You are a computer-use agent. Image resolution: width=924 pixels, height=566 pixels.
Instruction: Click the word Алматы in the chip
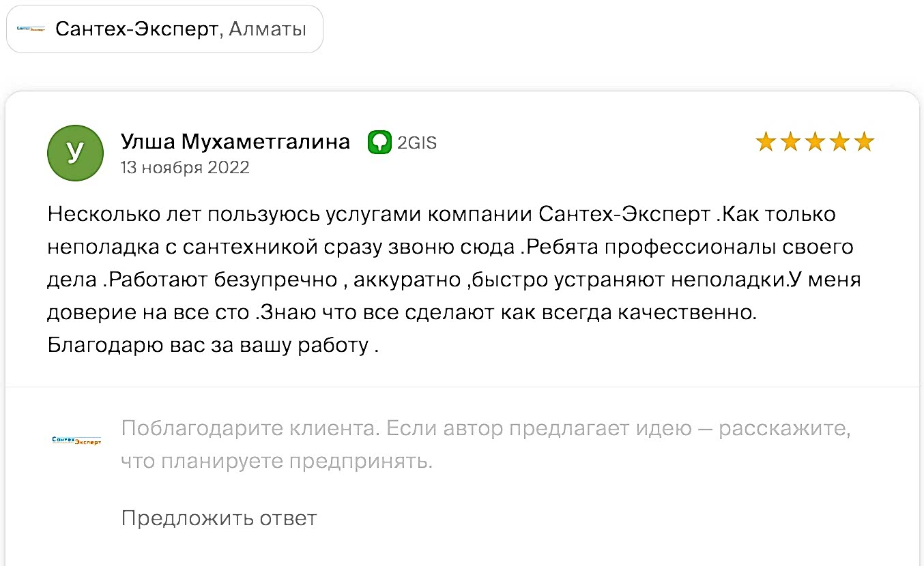(268, 29)
